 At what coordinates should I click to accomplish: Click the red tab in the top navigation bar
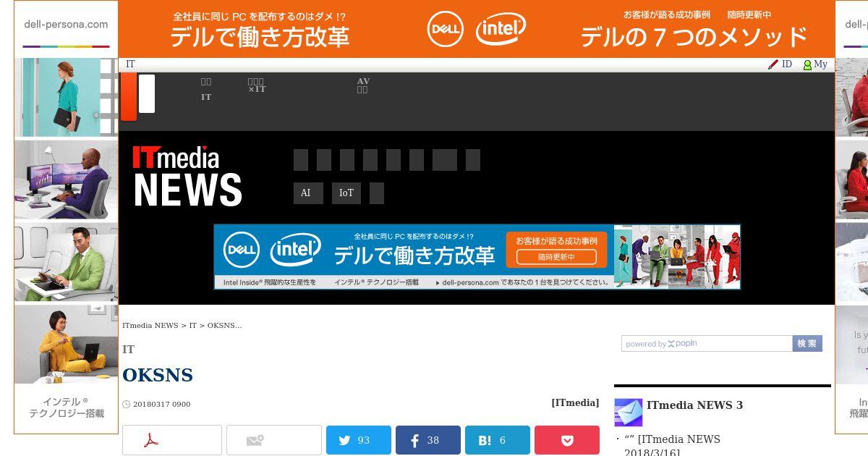click(x=129, y=96)
